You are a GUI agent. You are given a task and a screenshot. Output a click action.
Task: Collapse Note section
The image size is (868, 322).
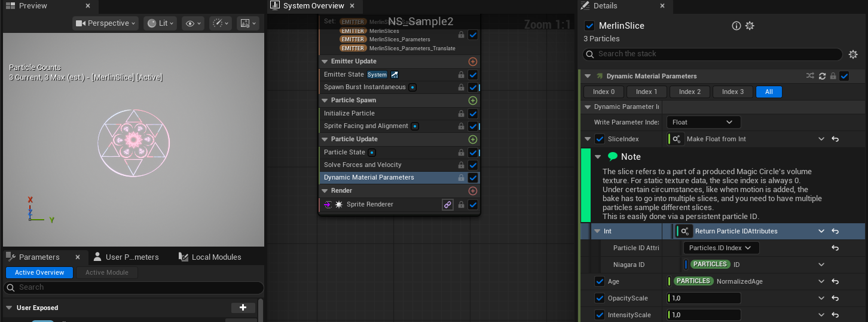click(x=597, y=157)
